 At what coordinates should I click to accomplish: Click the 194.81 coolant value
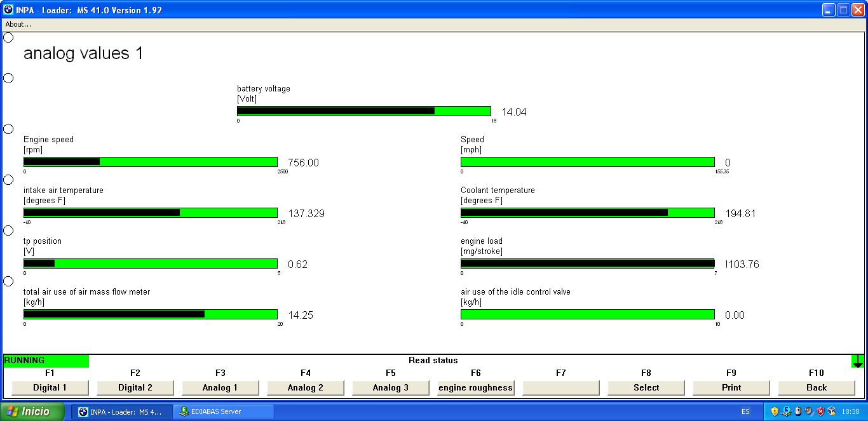point(740,214)
